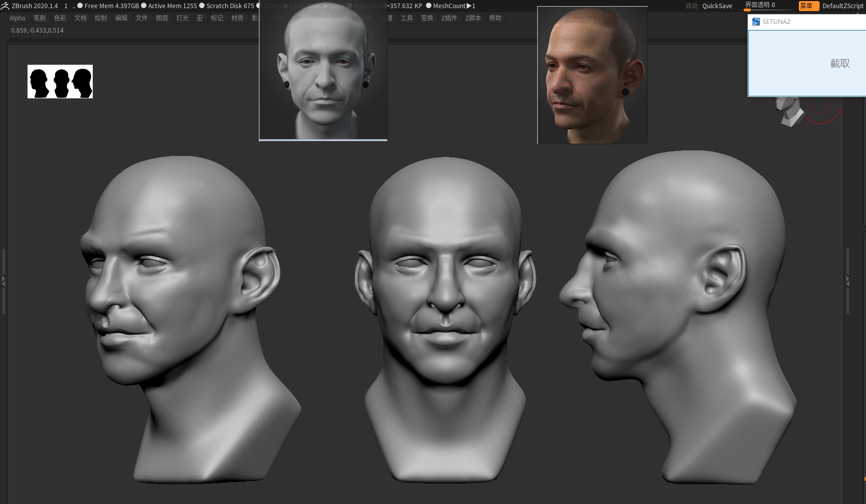Click the grey front-view reference photo
The width and height of the screenshot is (866, 504).
pyautogui.click(x=323, y=74)
